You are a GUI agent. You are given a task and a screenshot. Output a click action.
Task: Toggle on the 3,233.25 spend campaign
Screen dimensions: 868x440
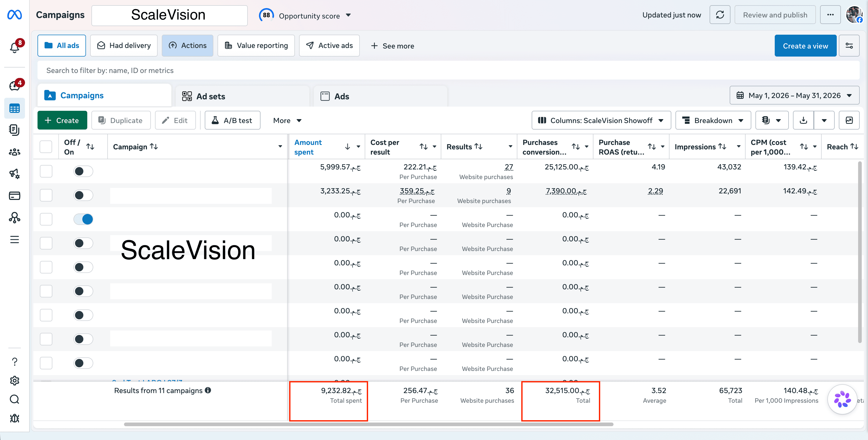pos(83,195)
